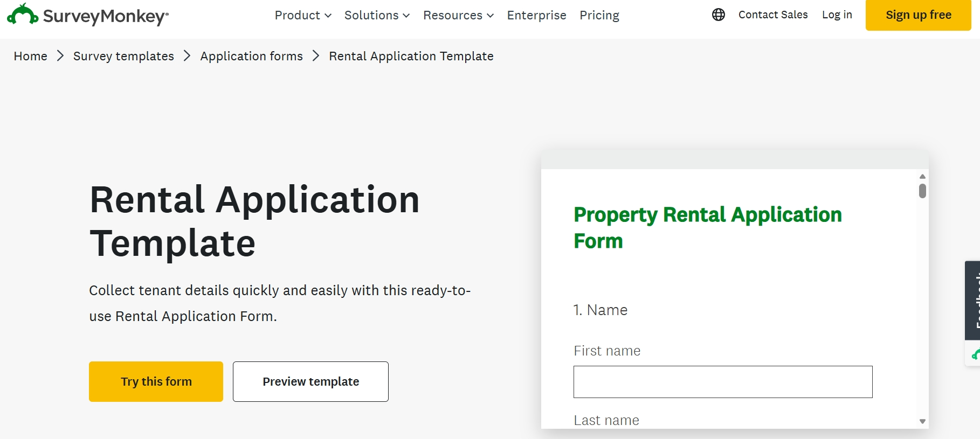Go to Home breadcrumb
Image resolution: width=980 pixels, height=439 pixels.
pos(31,56)
